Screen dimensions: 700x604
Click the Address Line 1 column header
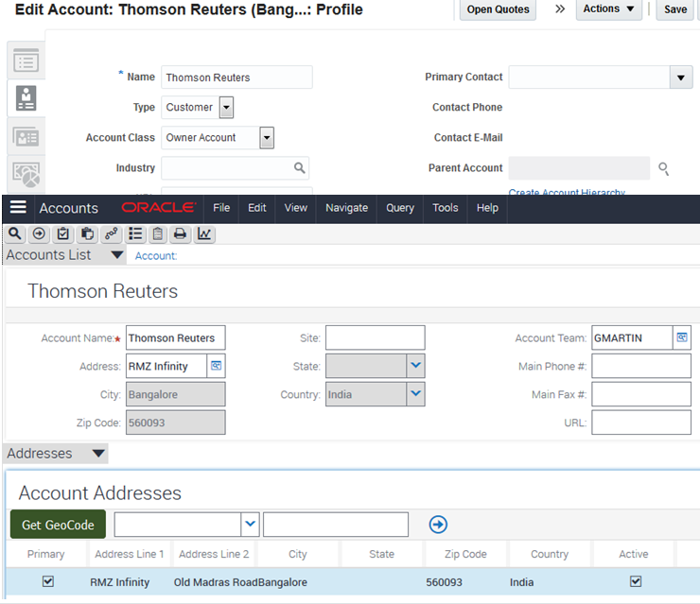tap(129, 554)
